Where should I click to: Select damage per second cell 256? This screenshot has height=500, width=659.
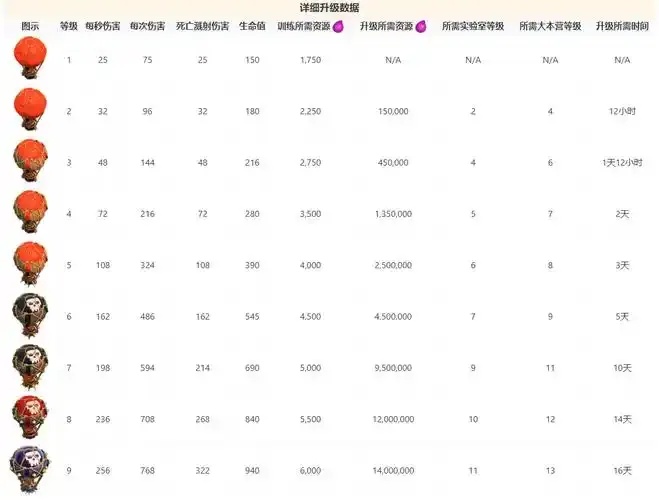click(x=103, y=471)
